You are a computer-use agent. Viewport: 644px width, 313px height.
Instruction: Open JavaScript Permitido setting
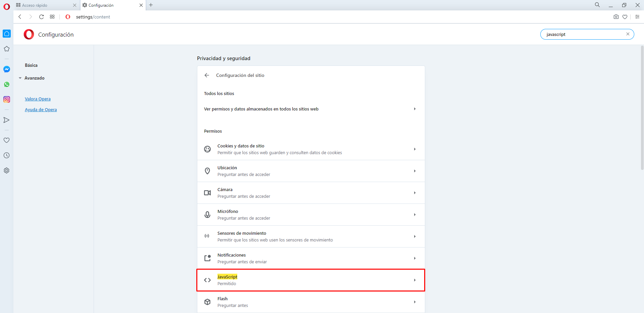pos(311,280)
